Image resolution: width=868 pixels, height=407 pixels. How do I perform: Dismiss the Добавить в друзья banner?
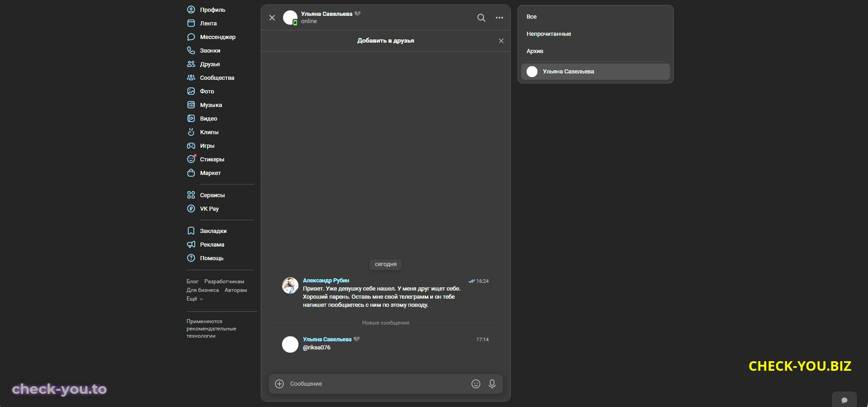tap(501, 41)
